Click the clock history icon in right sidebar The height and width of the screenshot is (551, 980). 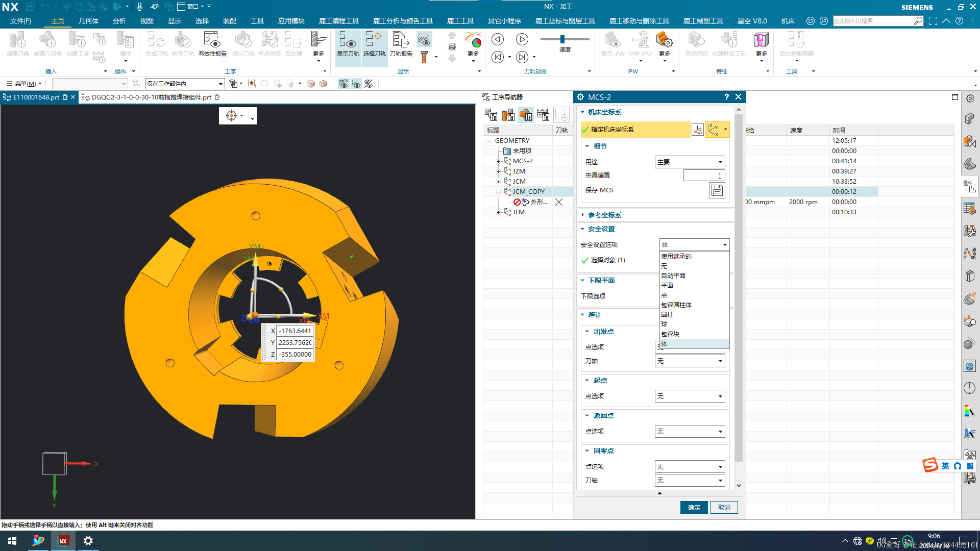(969, 388)
